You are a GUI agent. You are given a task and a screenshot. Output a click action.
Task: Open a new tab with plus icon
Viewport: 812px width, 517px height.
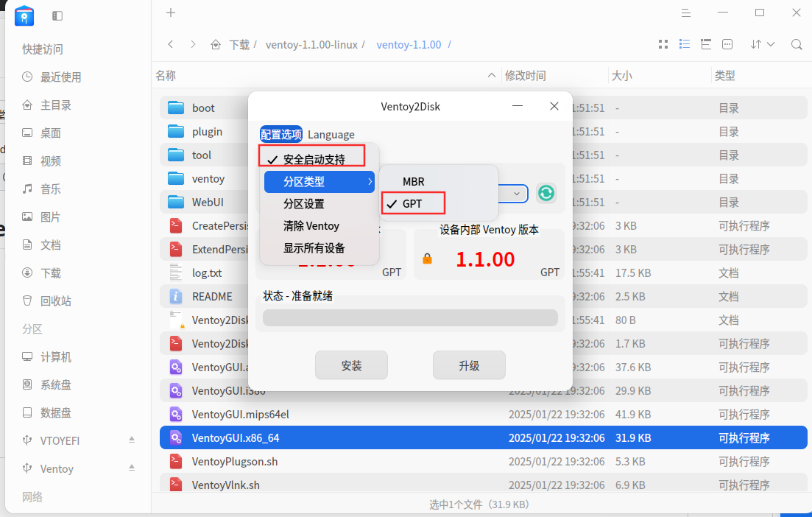171,13
